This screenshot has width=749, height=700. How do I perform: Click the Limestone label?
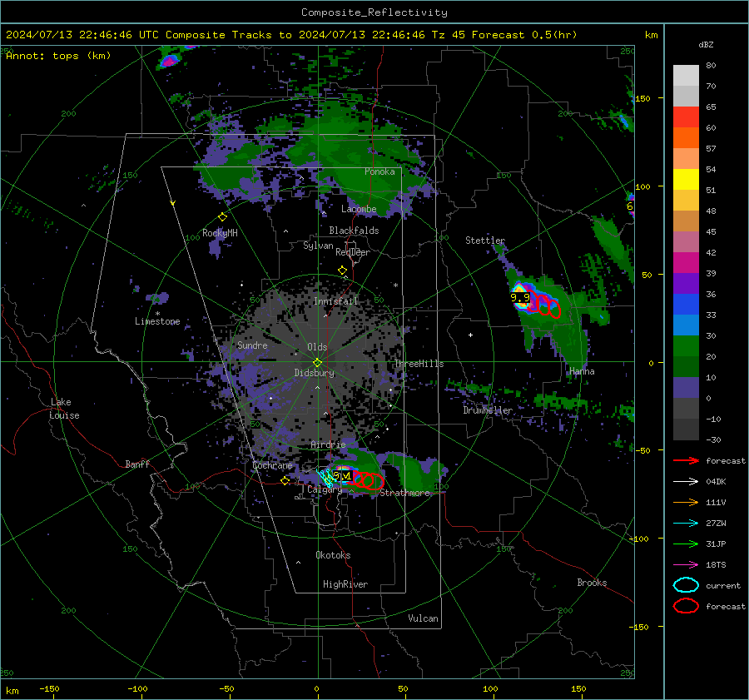pyautogui.click(x=157, y=321)
